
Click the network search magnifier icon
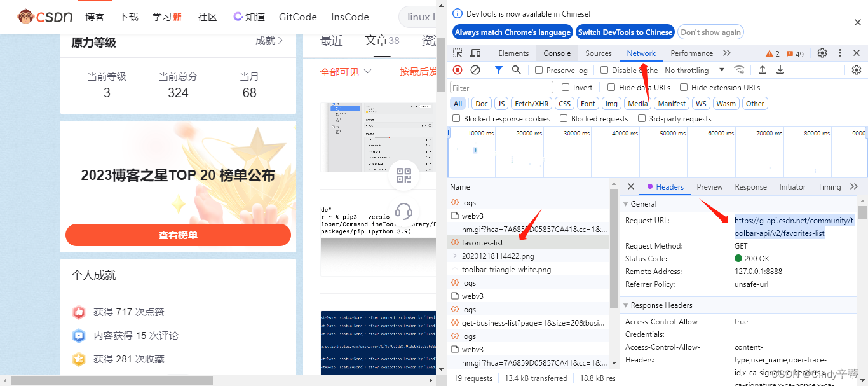[517, 70]
